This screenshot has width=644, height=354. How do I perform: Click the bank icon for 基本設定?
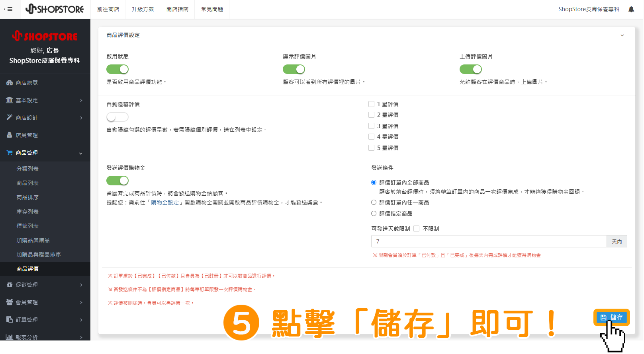[10, 100]
